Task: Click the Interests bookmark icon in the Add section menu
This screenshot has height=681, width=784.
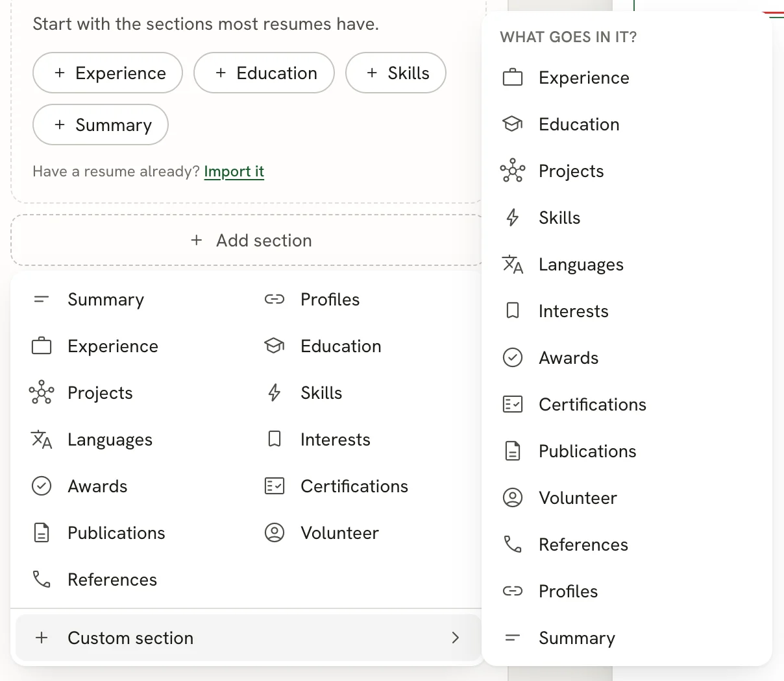Action: tap(275, 440)
